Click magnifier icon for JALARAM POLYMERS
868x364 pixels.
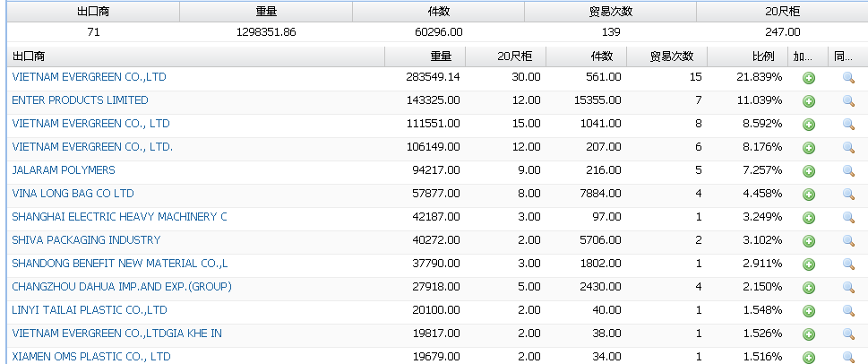pyautogui.click(x=848, y=171)
